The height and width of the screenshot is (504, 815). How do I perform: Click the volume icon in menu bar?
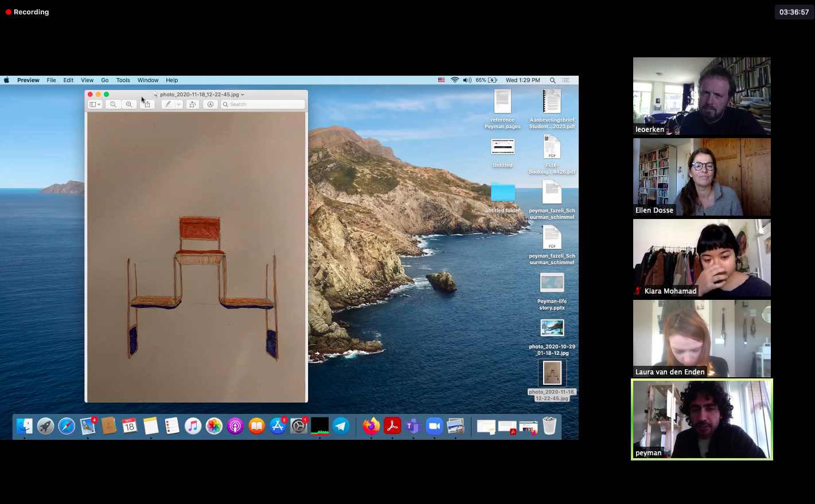tap(467, 80)
